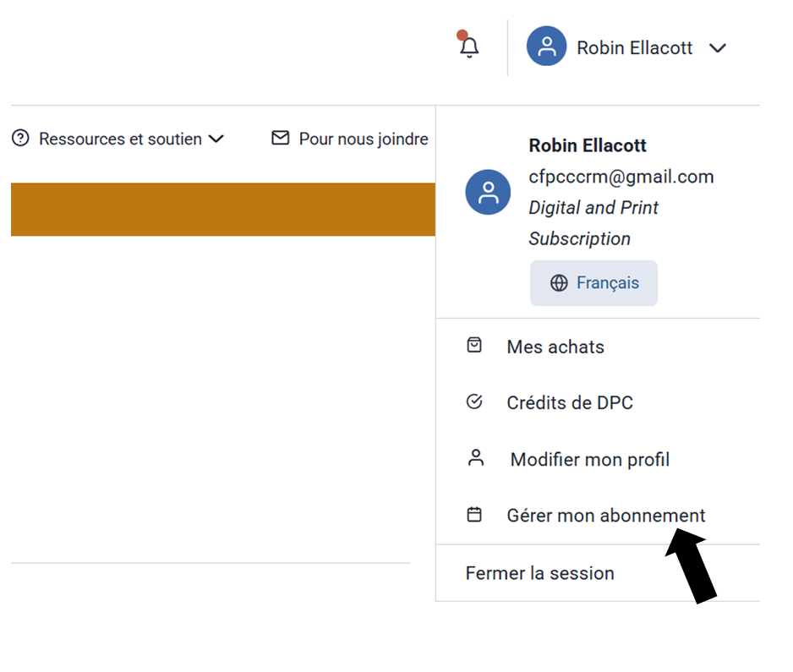793x672 pixels.
Task: Click the Robin Ellacott name in header
Action: click(634, 48)
